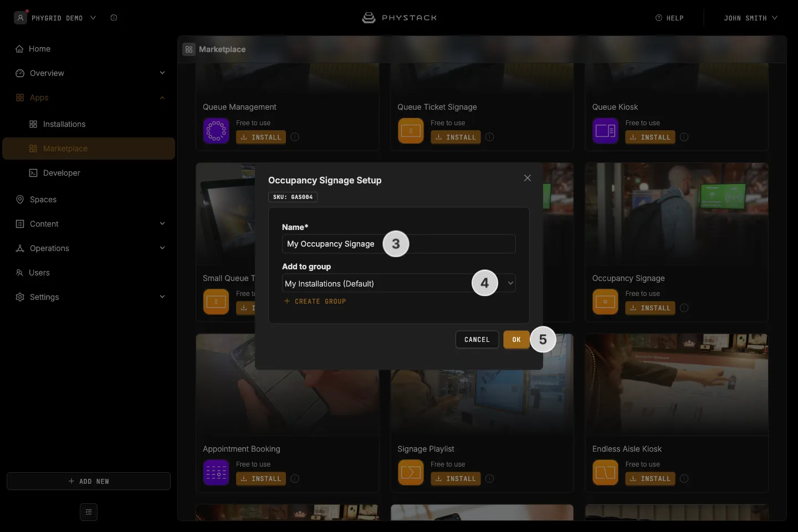The image size is (798, 532).
Task: Open info for Queue Management app
Action: tap(295, 137)
